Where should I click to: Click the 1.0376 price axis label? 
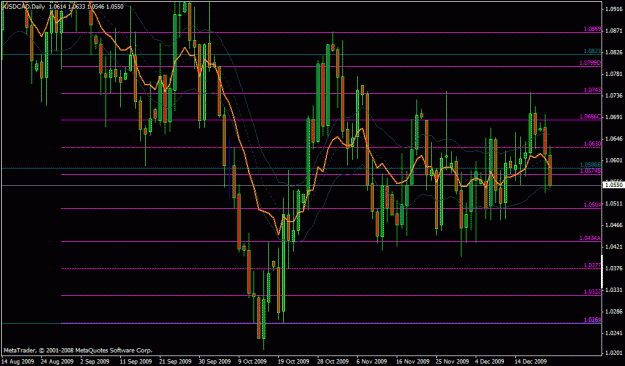613,268
